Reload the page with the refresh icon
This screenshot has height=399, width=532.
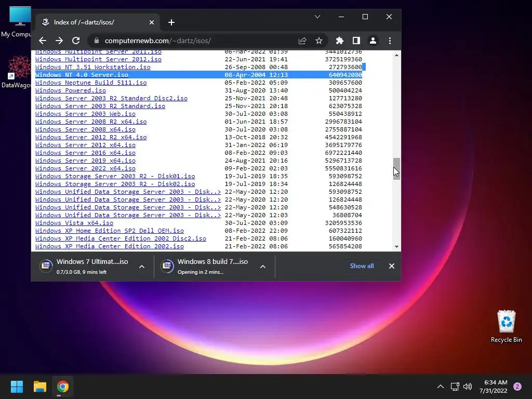(76, 41)
